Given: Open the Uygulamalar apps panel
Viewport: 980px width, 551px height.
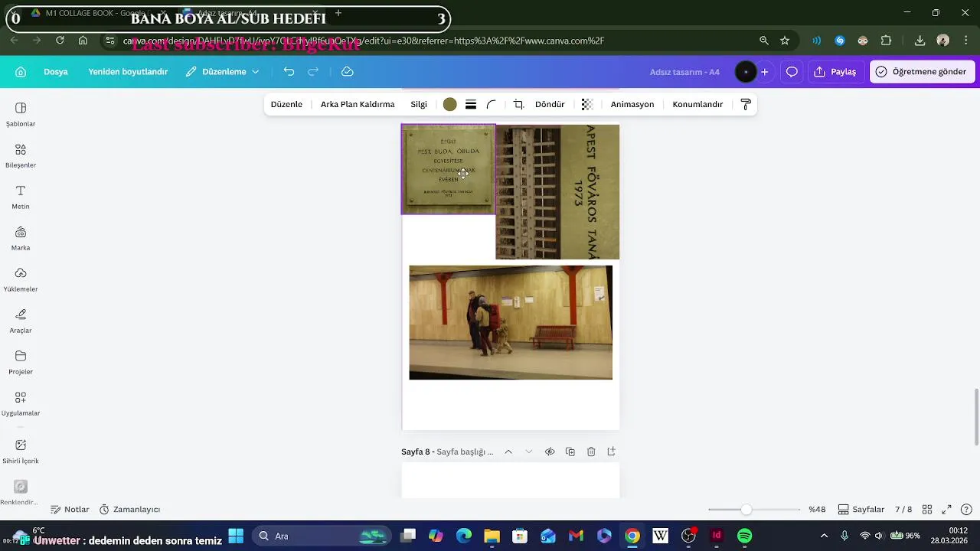Looking at the screenshot, I should [21, 403].
